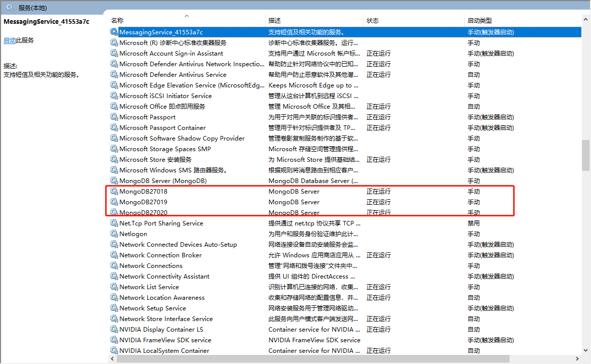Click the vertical scrollbar up arrow
This screenshot has height=364, width=591.
(586, 19)
